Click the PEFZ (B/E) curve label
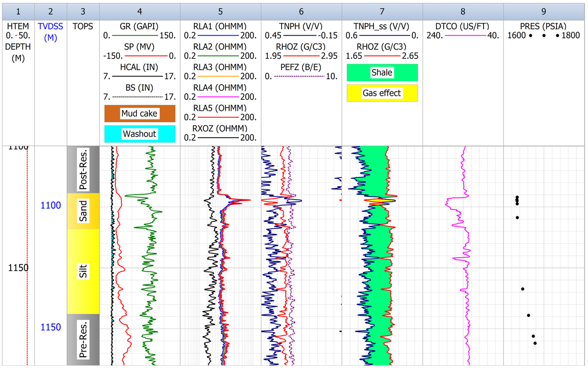Viewport: 588px width, 370px height. tap(301, 67)
